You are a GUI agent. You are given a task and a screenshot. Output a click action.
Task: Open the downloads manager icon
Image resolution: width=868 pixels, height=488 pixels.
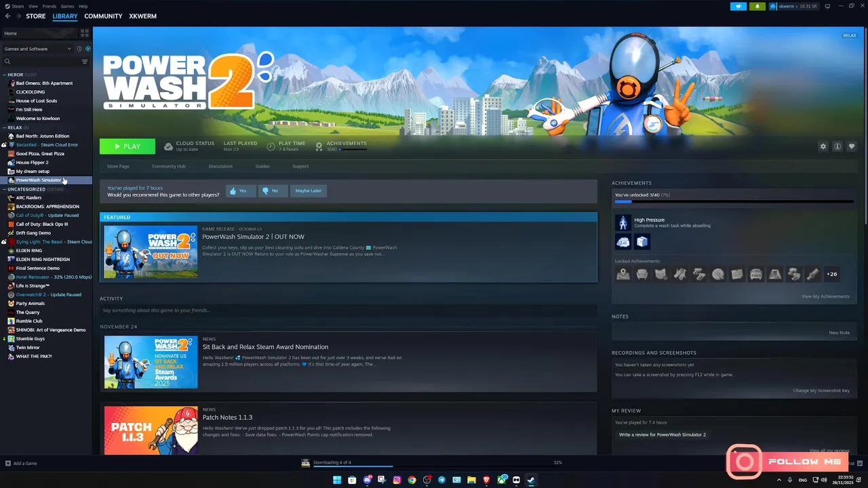click(306, 463)
